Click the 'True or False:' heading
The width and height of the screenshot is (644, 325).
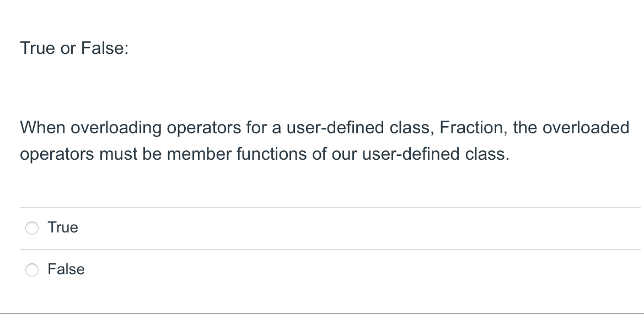(x=74, y=48)
